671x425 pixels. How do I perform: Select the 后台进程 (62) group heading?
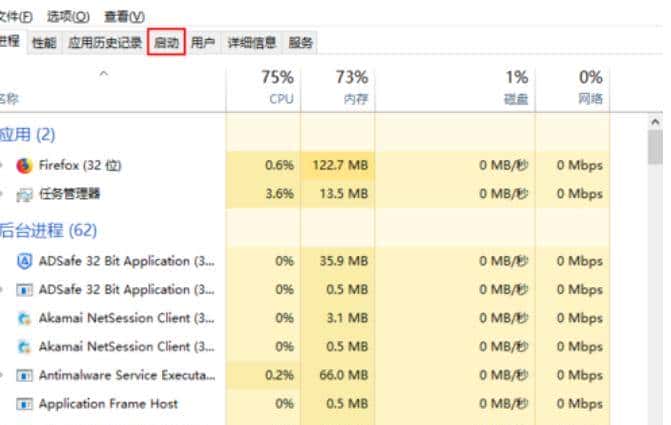pyautogui.click(x=48, y=230)
